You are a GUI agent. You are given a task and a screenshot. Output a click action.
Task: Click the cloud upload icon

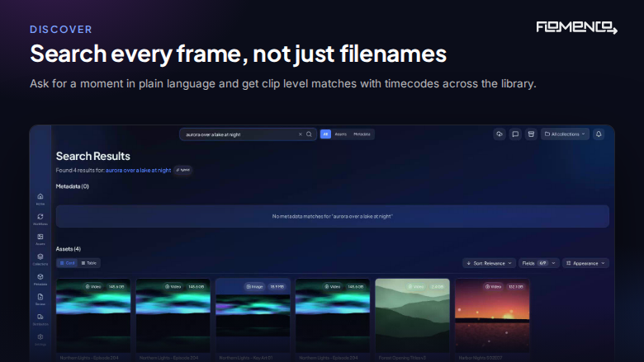500,134
